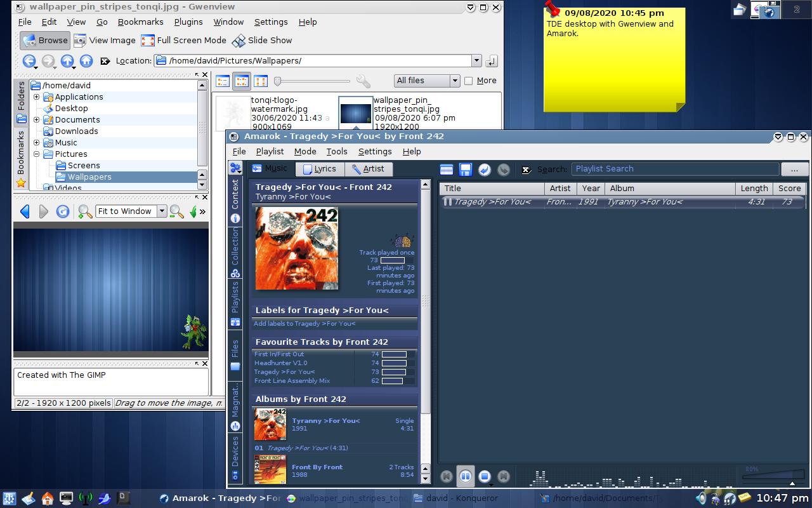This screenshot has height=508, width=812.
Task: Click Browse mode button in Gwenview
Action: [x=45, y=40]
